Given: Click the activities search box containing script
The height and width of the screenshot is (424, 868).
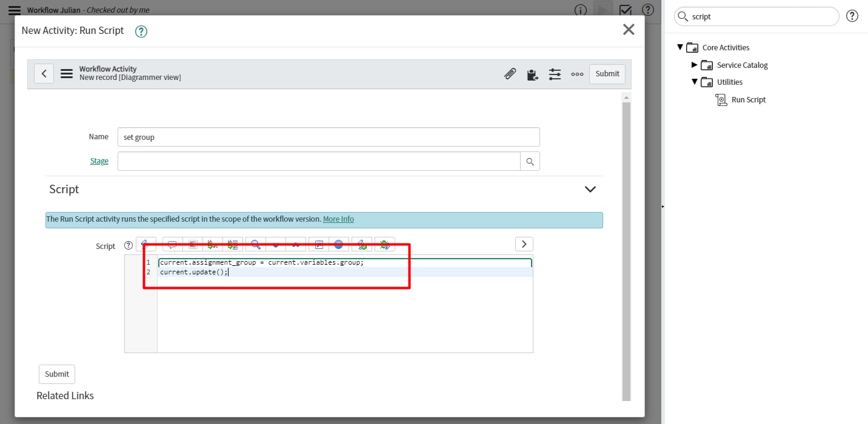Looking at the screenshot, I should click(x=756, y=16).
